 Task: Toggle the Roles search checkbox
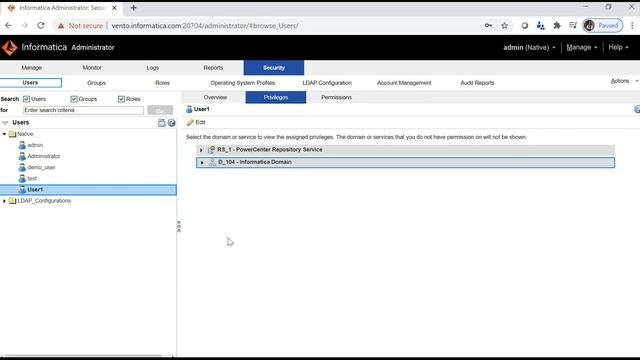point(121,99)
